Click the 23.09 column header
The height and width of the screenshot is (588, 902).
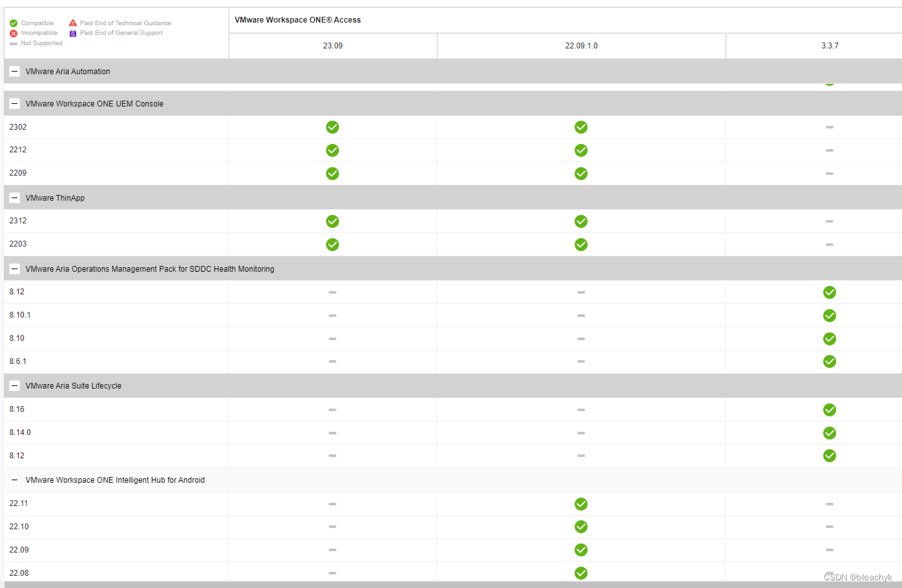(332, 45)
